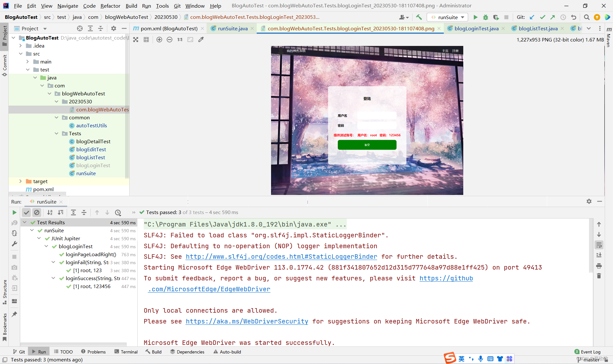Click the Zoom Out icon in image viewer

pos(170,40)
